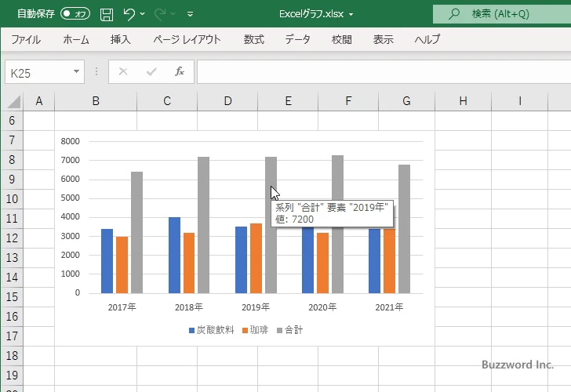Switch to the ホーム tab
The width and height of the screenshot is (571, 392).
click(x=76, y=39)
